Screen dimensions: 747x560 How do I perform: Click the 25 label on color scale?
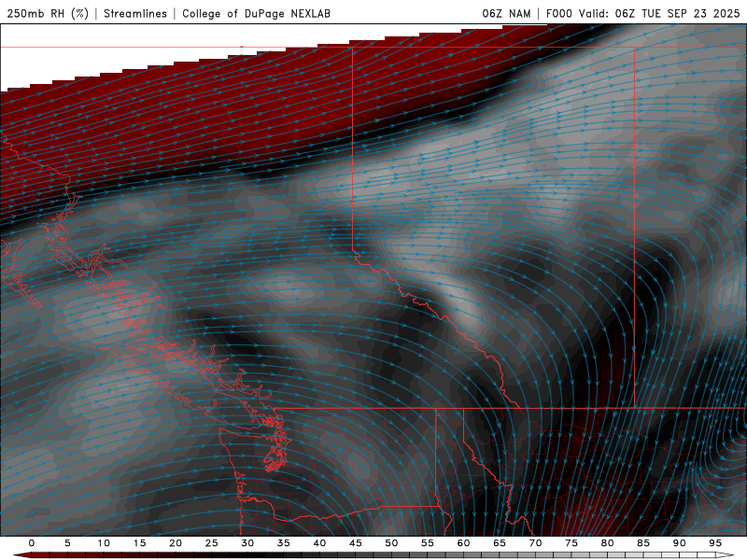pyautogui.click(x=212, y=543)
